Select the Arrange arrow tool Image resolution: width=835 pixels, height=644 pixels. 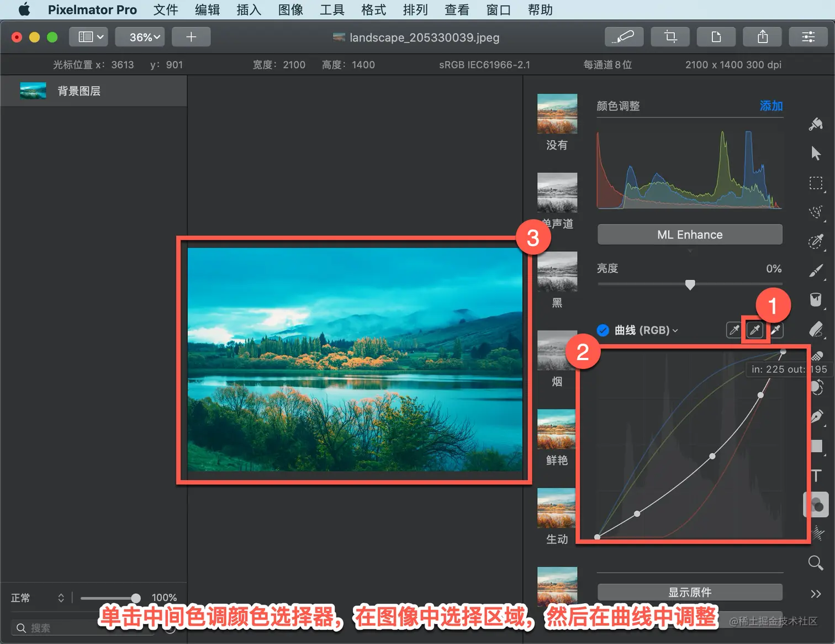click(x=816, y=153)
